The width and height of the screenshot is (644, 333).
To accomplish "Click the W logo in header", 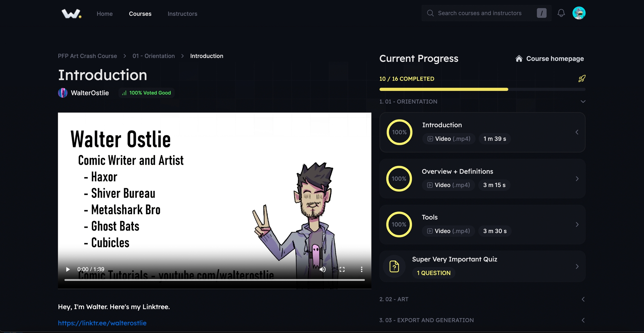I will pos(71,13).
